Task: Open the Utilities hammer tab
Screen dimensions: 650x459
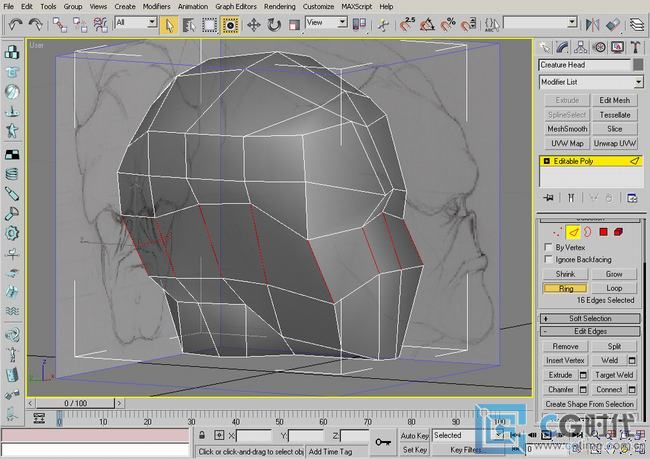Action: [x=635, y=48]
